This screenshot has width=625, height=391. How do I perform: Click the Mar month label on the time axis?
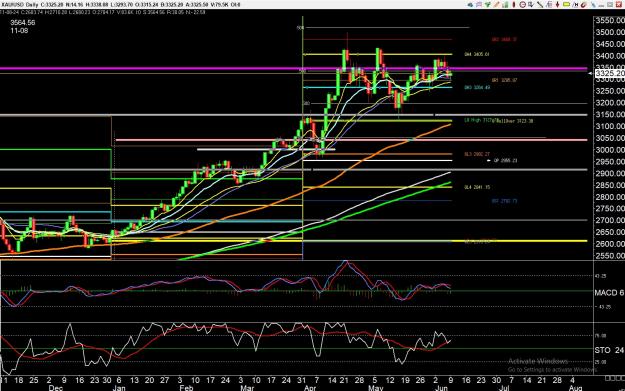click(247, 388)
